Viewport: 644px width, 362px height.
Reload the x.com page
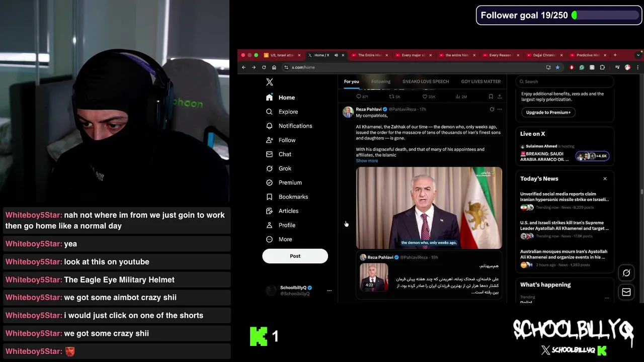tap(264, 67)
